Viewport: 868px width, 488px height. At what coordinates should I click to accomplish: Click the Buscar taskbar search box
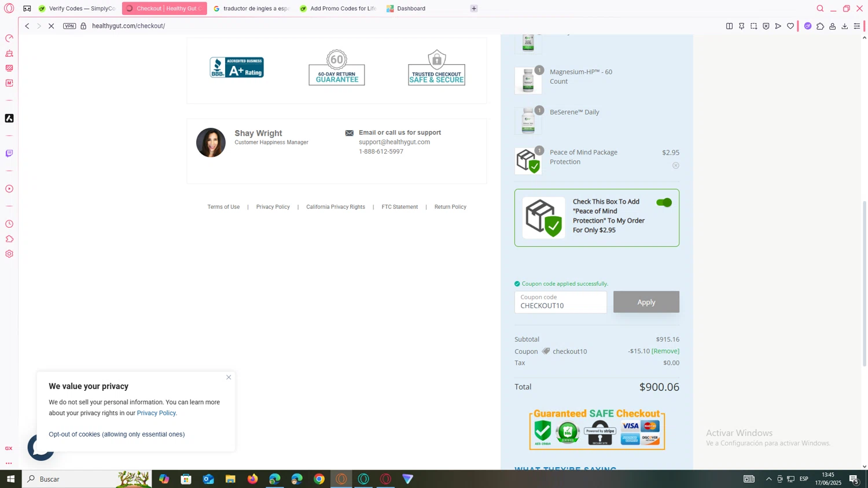pos(87,479)
